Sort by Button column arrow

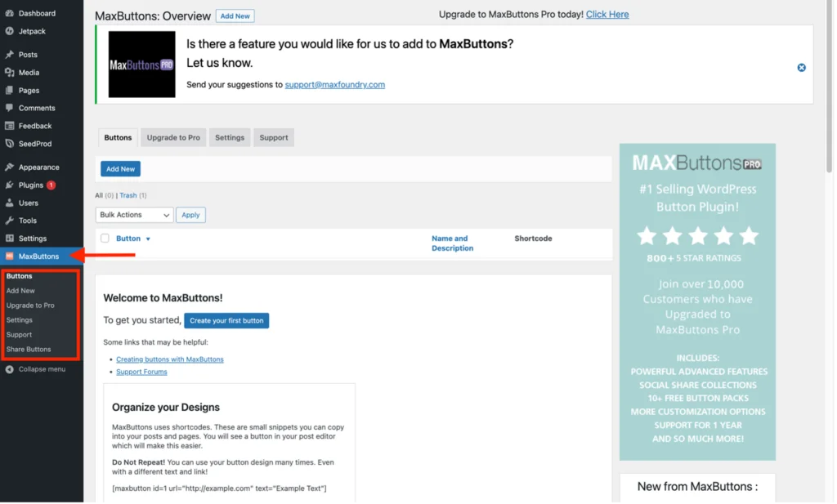tap(149, 239)
